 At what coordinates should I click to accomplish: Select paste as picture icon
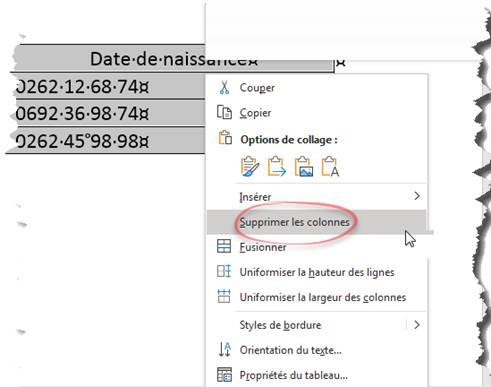click(x=303, y=166)
